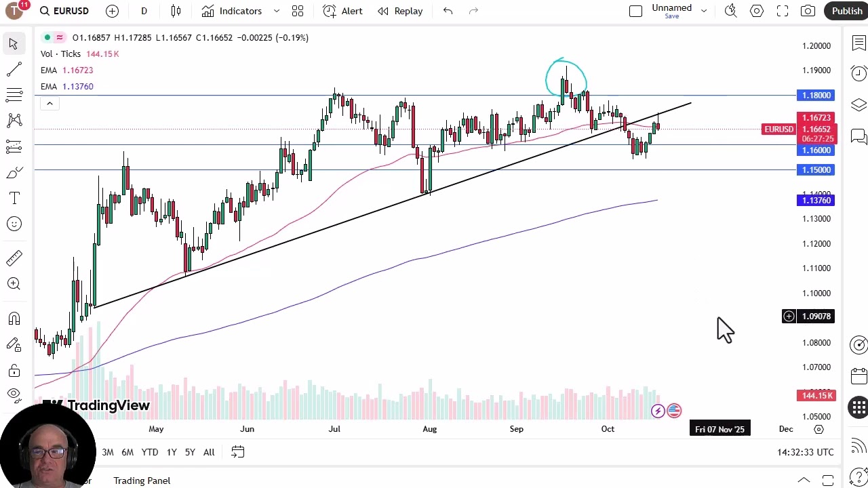
Task: Collapse the indicator legend chevron
Action: point(50,103)
